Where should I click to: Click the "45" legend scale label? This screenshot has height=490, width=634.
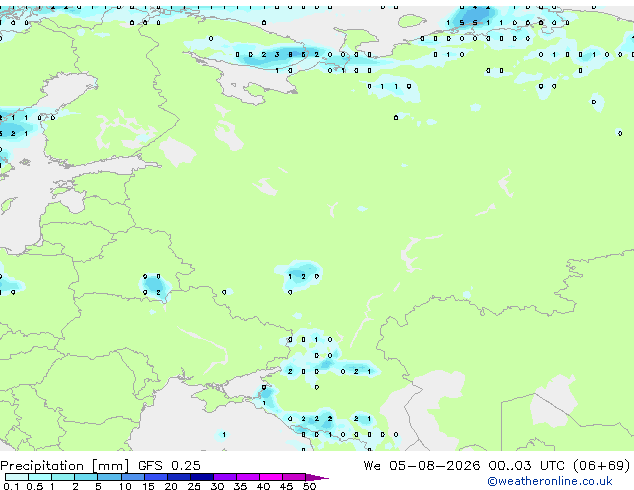pyautogui.click(x=286, y=486)
